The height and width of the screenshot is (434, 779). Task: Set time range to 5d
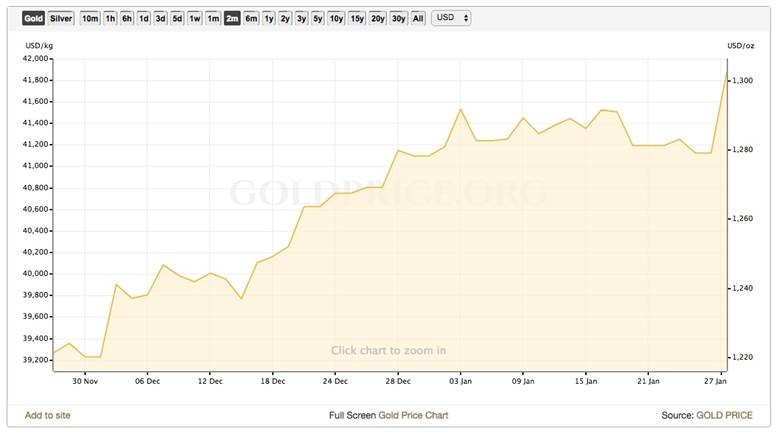tap(177, 18)
